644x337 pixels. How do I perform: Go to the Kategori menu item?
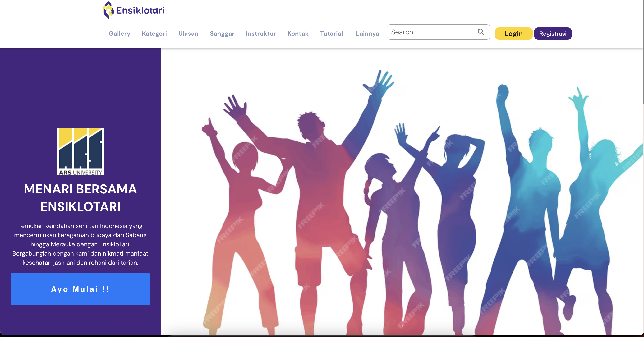pyautogui.click(x=154, y=34)
